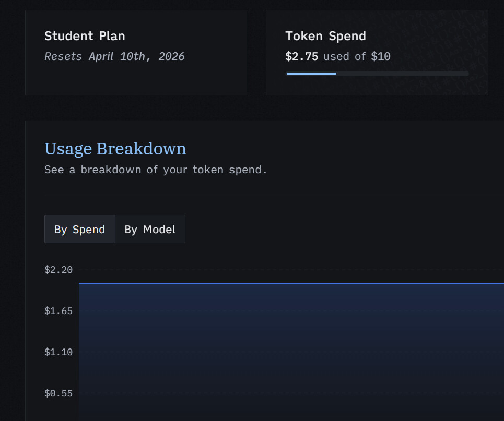
Task: Click the $2.20 axis label
Action: [x=58, y=269]
